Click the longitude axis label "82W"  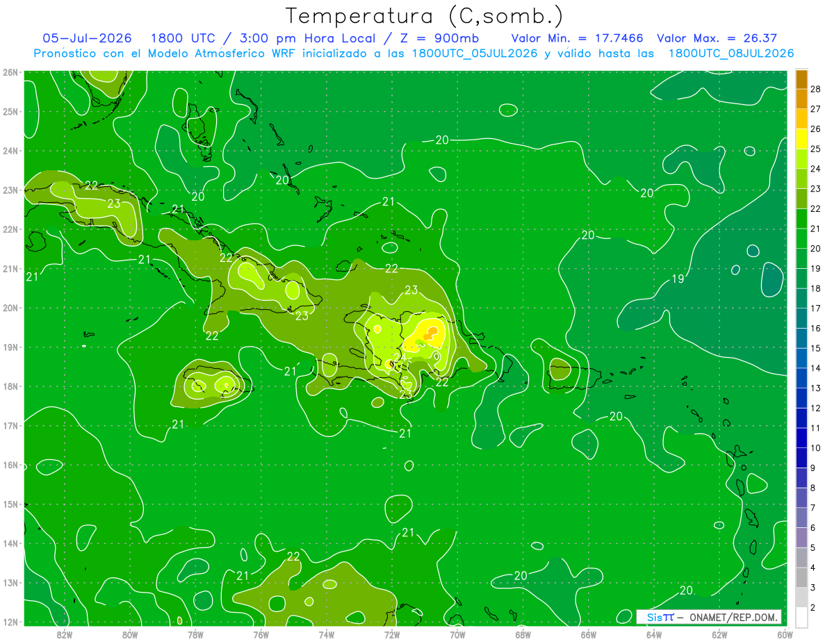pyautogui.click(x=65, y=634)
